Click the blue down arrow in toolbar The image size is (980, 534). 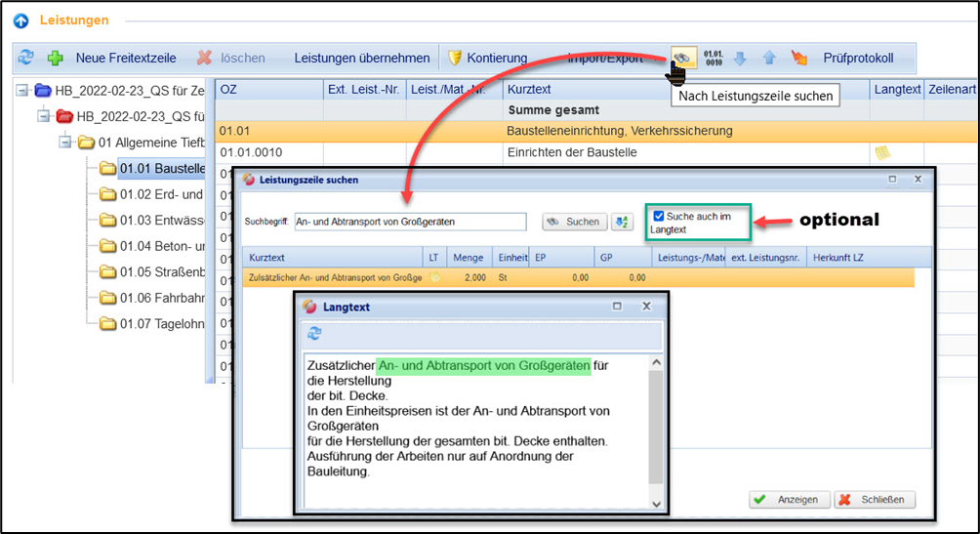pyautogui.click(x=740, y=59)
